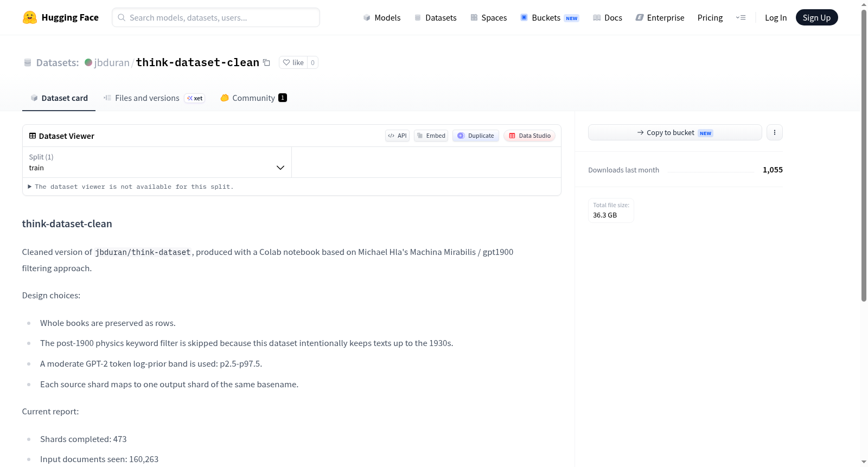Open Files and versions tab
The width and height of the screenshot is (868, 467).
point(154,98)
